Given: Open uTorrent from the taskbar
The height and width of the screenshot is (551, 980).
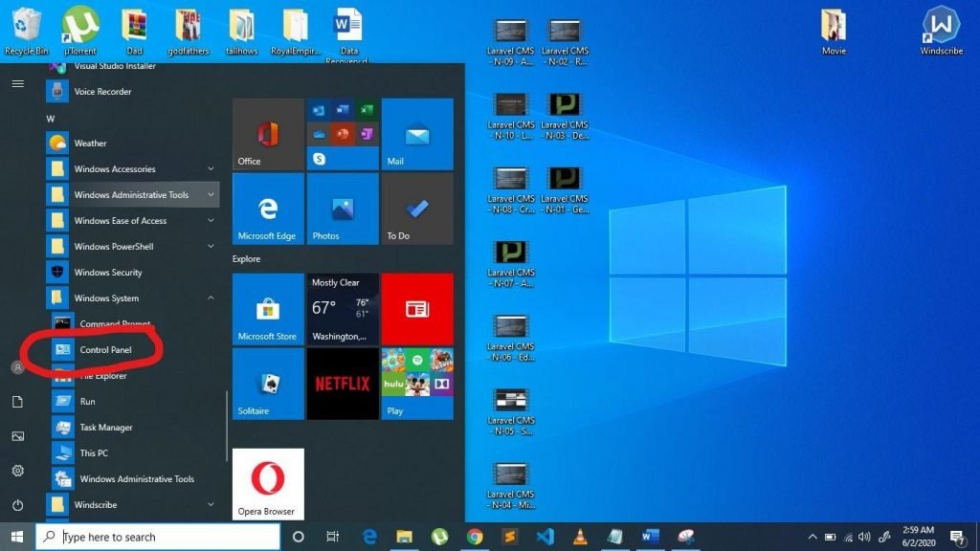Looking at the screenshot, I should (439, 537).
